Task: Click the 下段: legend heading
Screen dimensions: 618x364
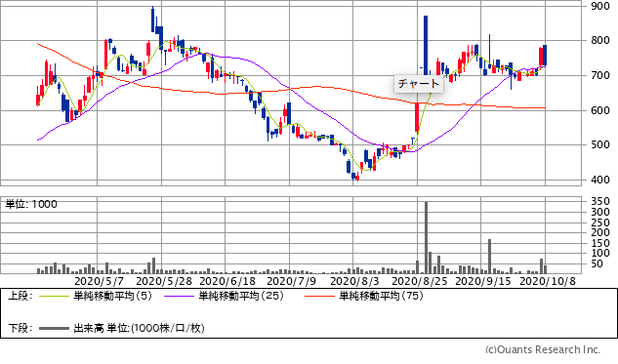Action: 21,328
